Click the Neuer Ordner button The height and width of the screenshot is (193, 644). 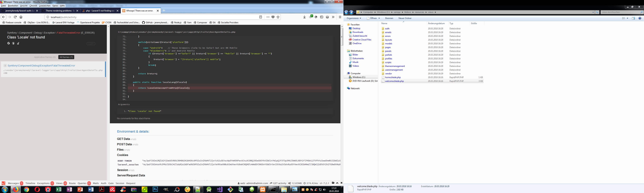405,18
